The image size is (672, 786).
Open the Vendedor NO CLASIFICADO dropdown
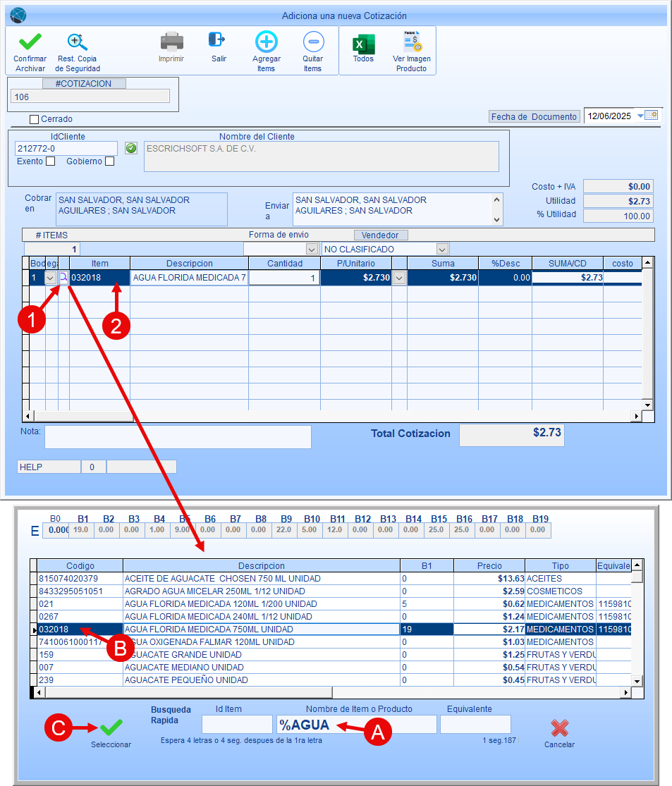click(442, 249)
